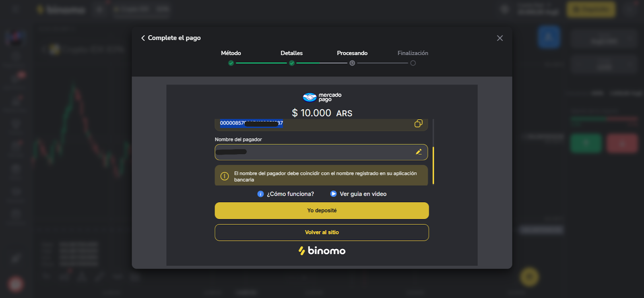Click the green check under Método

[231, 63]
